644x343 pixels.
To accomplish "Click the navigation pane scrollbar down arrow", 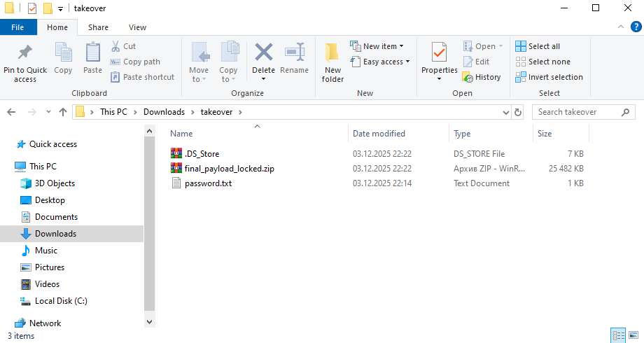I will point(150,322).
